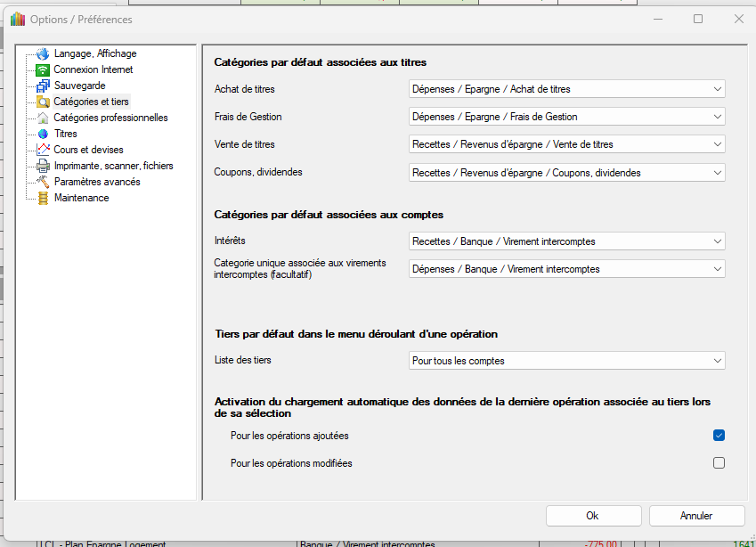The image size is (756, 547).
Task: Click the printer icon for Imprimante, scanner, fichiers
Action: [43, 166]
